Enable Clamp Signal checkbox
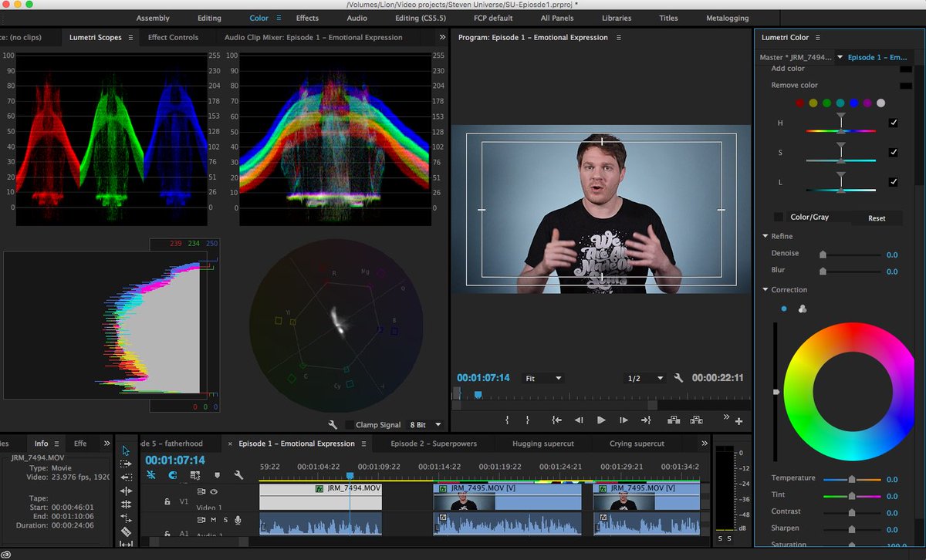Screen dimensions: 926x560 (349, 425)
